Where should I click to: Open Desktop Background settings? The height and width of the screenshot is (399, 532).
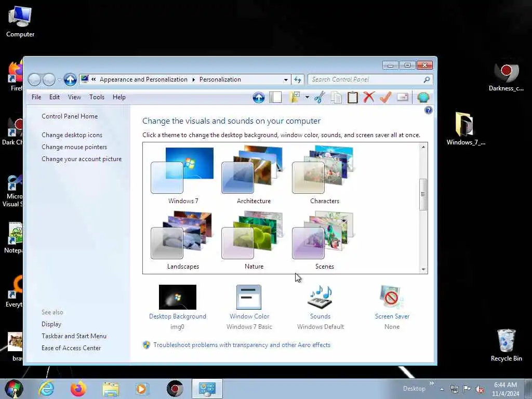(x=178, y=307)
